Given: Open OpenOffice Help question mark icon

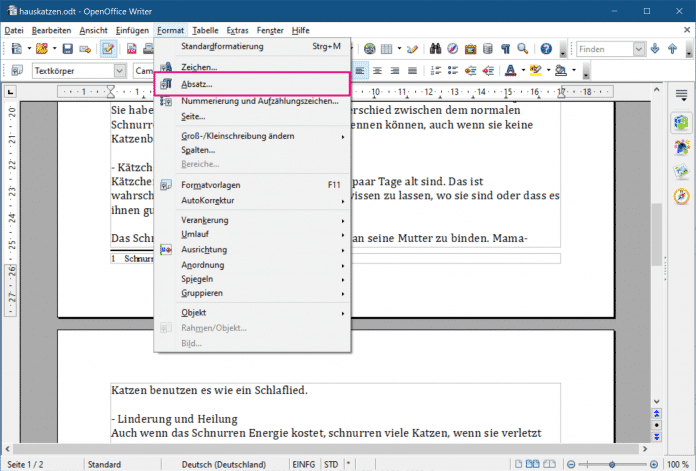Looking at the screenshot, I should 546,49.
